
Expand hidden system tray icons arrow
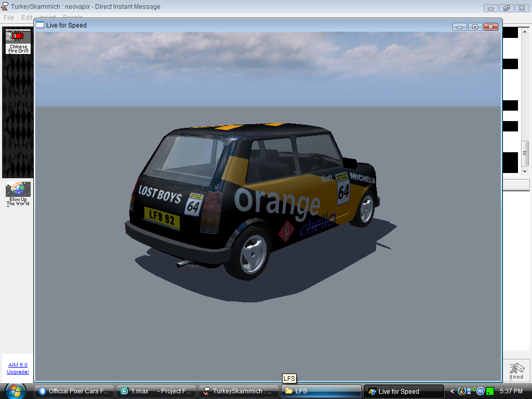click(452, 391)
